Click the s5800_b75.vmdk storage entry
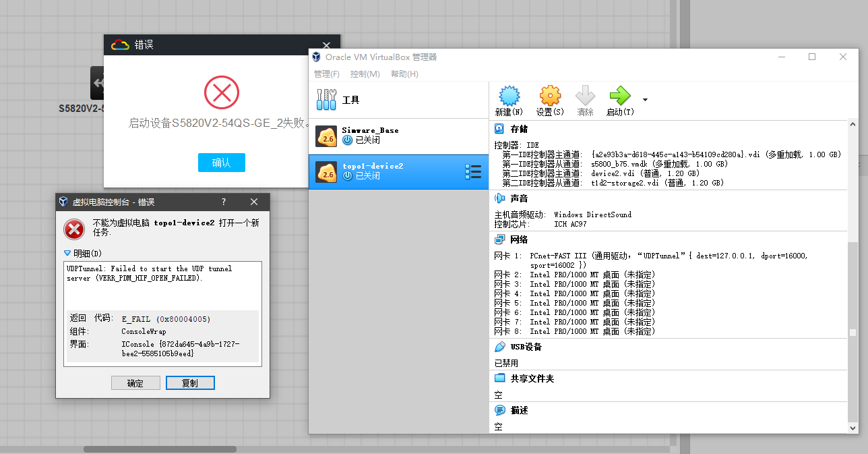This screenshot has width=868, height=454. 659,164
